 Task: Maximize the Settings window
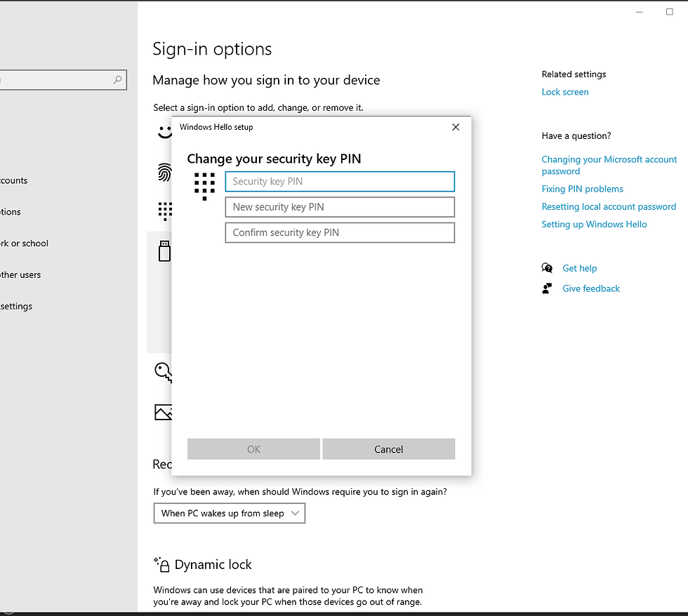(670, 12)
